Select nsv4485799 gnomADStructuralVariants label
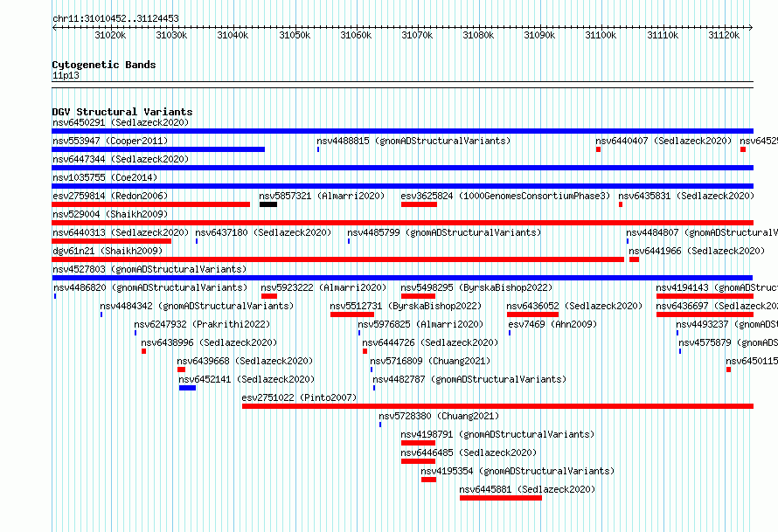778x532 pixels. pos(444,232)
